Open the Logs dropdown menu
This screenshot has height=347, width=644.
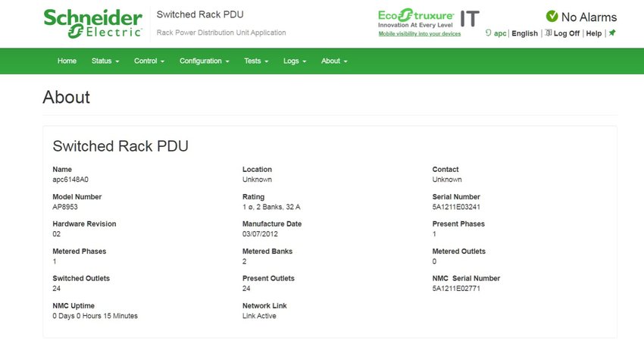coord(295,61)
